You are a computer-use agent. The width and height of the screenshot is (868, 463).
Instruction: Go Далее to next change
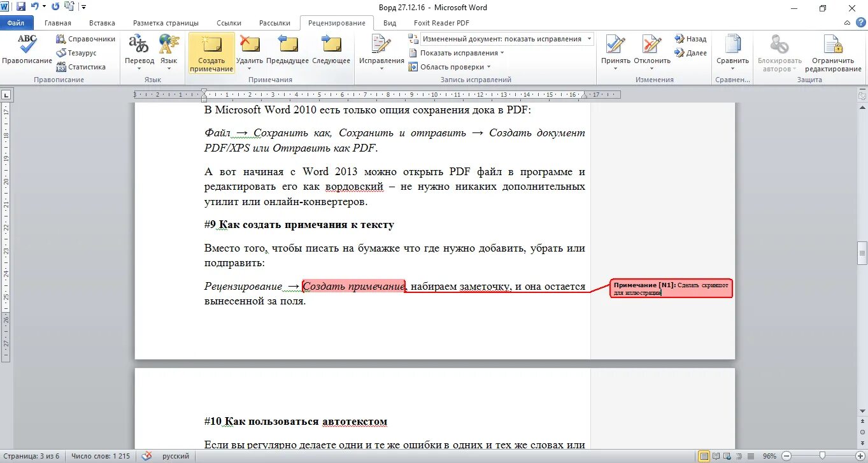point(691,53)
